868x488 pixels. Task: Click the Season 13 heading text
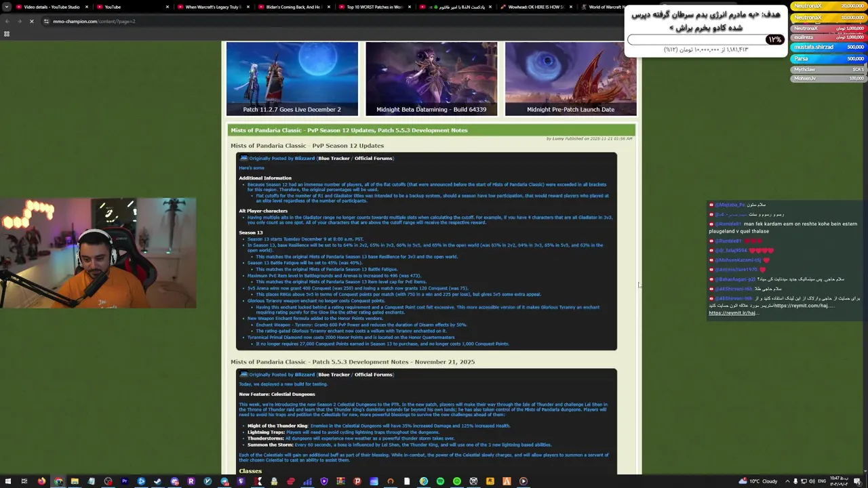[251, 232]
